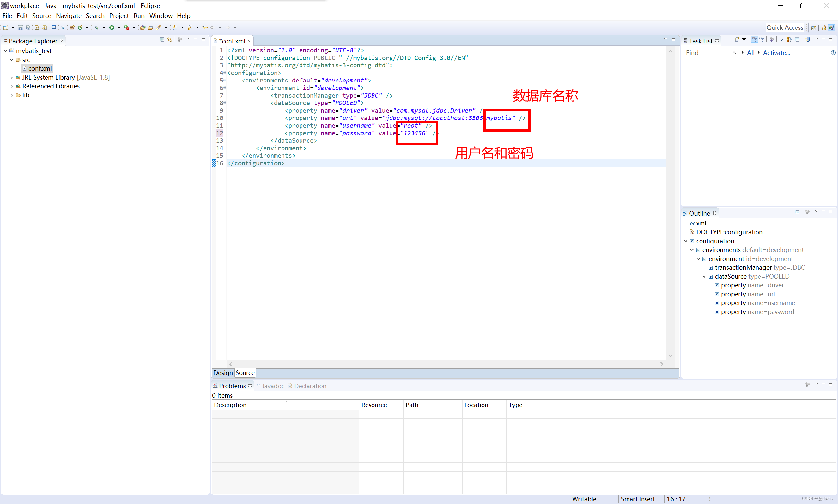Open the Project menu
This screenshot has height=504, width=838.
coord(119,16)
